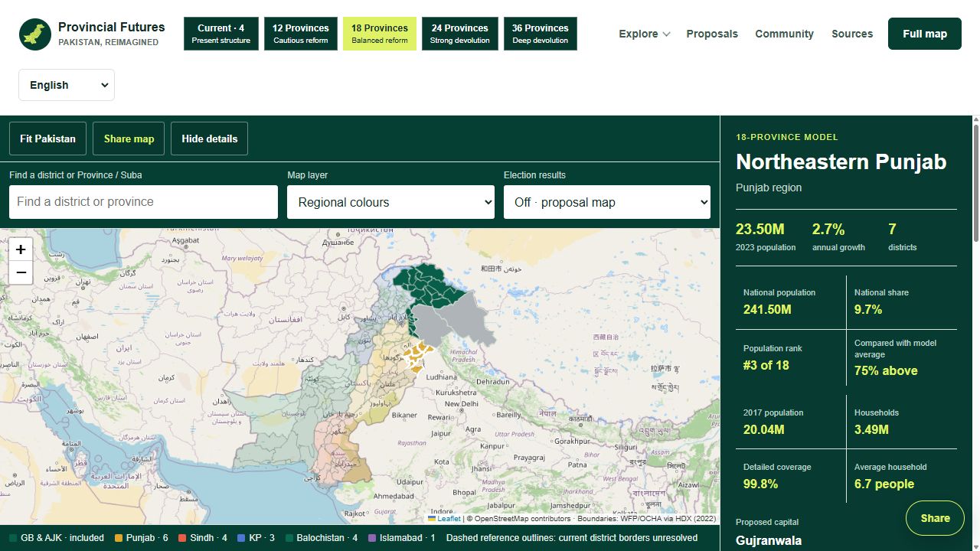This screenshot has height=551, width=980.
Task: Click the 18-PROVINCE MODEL label
Action: (787, 137)
